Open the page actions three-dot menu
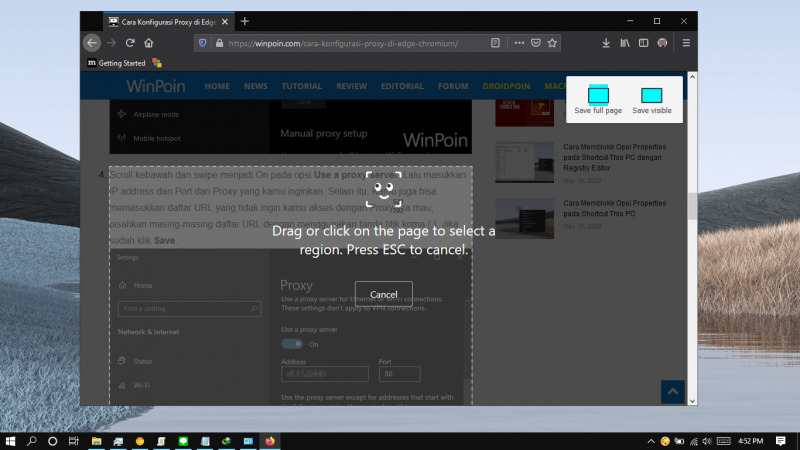Screen dimensions: 800x450 click(519, 43)
